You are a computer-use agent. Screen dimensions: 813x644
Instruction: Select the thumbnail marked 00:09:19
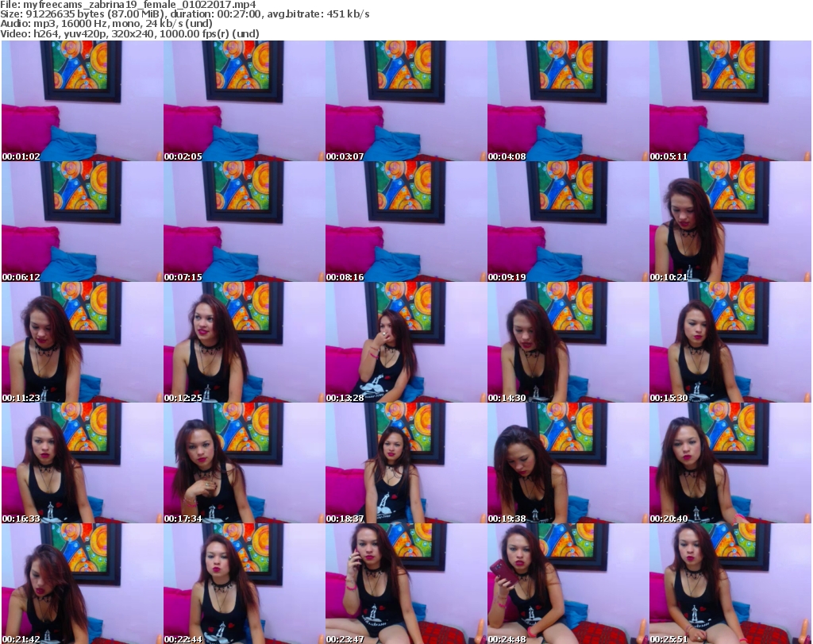(x=568, y=222)
